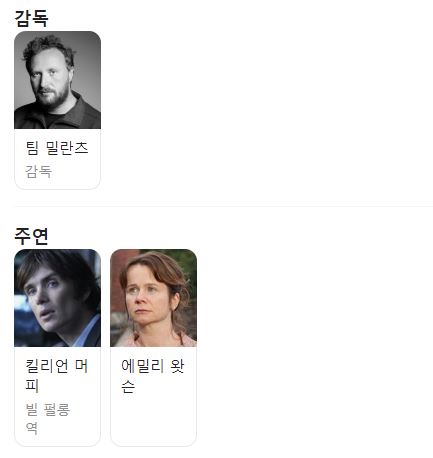Select the 에밀리 왓슨 photo thumbnail
Image resolution: width=433 pixels, height=458 pixels.
click(153, 298)
